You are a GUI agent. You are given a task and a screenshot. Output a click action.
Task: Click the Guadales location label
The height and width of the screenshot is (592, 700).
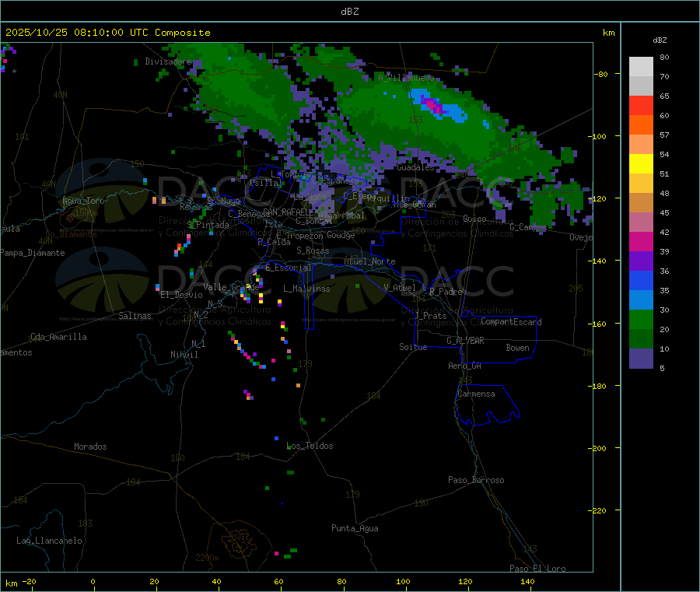coord(415,167)
